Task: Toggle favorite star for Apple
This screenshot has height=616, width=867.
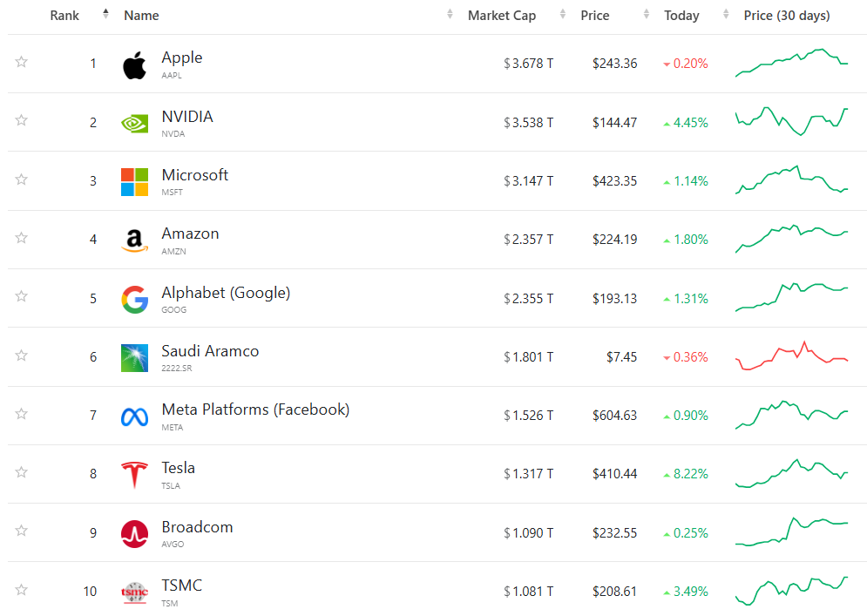Action: (22, 62)
